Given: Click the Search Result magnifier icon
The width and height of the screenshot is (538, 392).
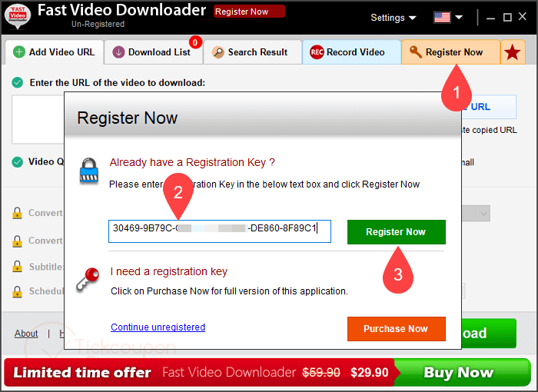Looking at the screenshot, I should coord(218,52).
